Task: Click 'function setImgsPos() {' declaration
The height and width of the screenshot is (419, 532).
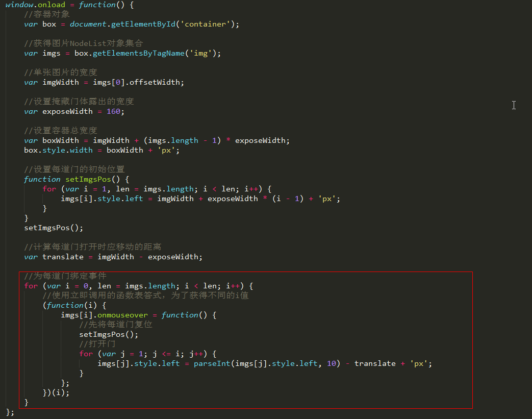Action: (77, 179)
